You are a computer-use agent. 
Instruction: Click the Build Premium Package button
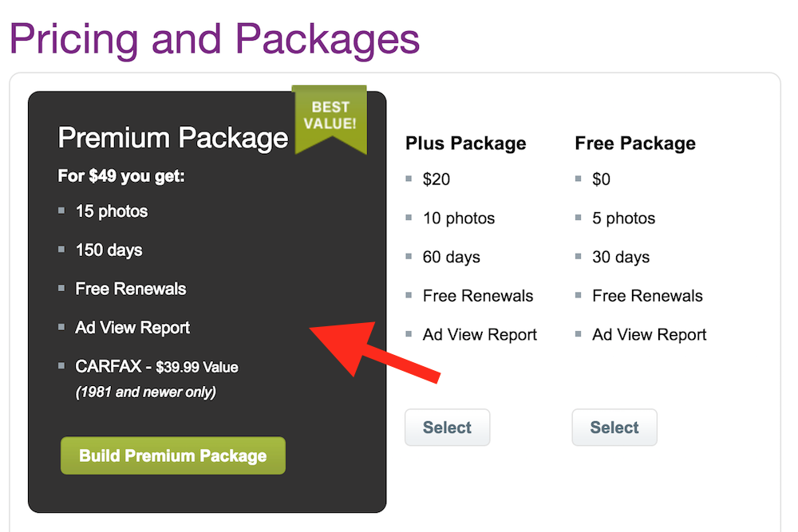point(173,455)
